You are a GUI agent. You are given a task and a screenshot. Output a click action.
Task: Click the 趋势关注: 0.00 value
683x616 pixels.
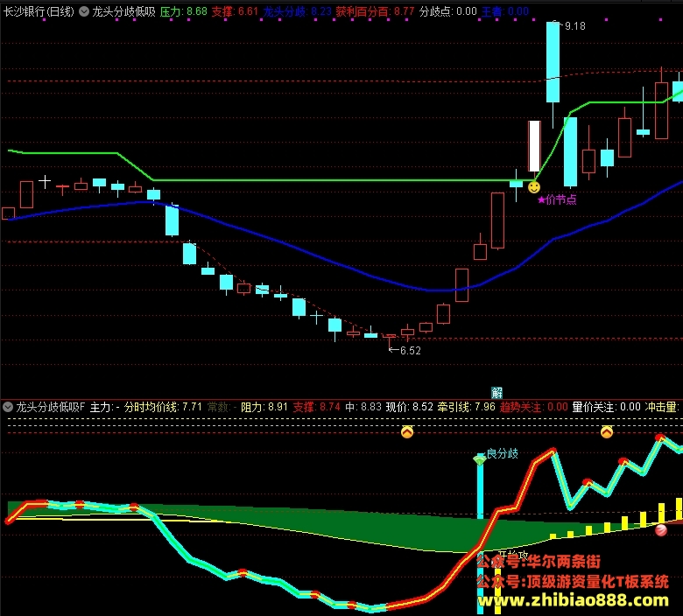(x=533, y=408)
